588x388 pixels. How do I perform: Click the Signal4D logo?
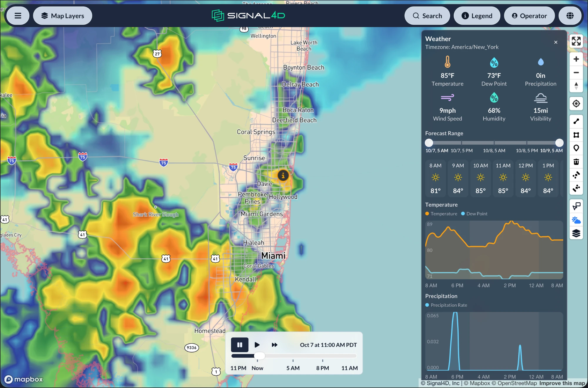tap(248, 16)
